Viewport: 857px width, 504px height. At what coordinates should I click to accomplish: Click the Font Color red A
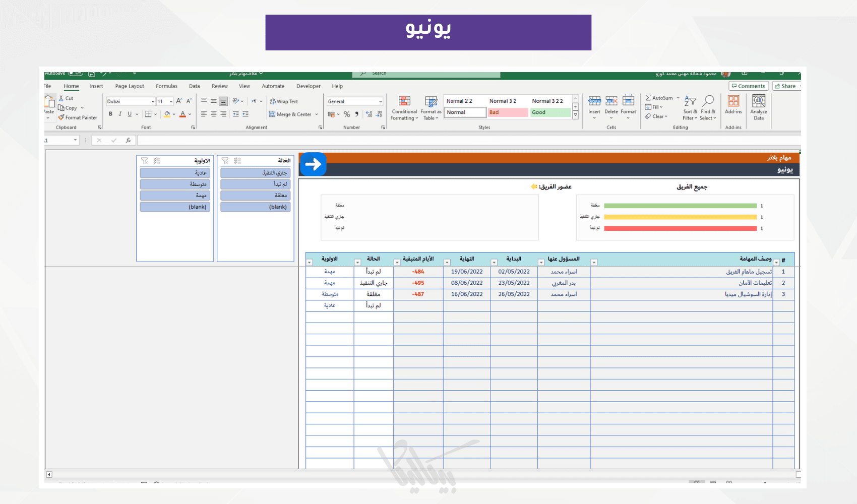(x=183, y=114)
